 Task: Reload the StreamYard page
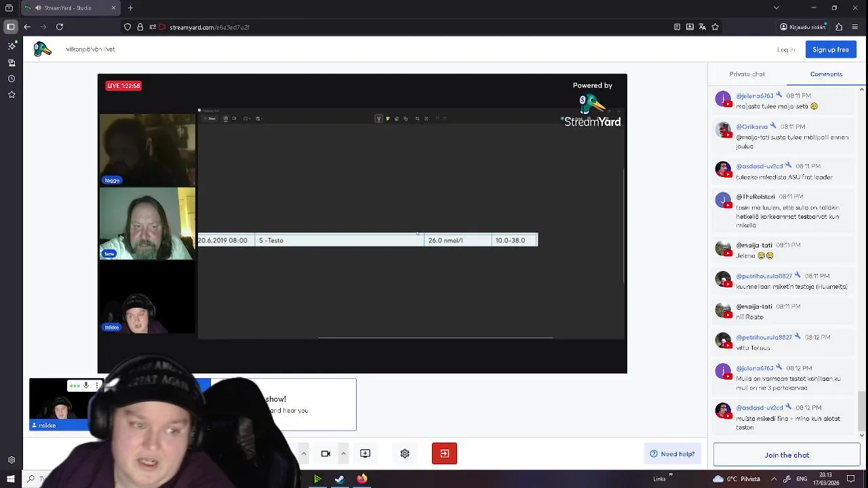(x=60, y=27)
